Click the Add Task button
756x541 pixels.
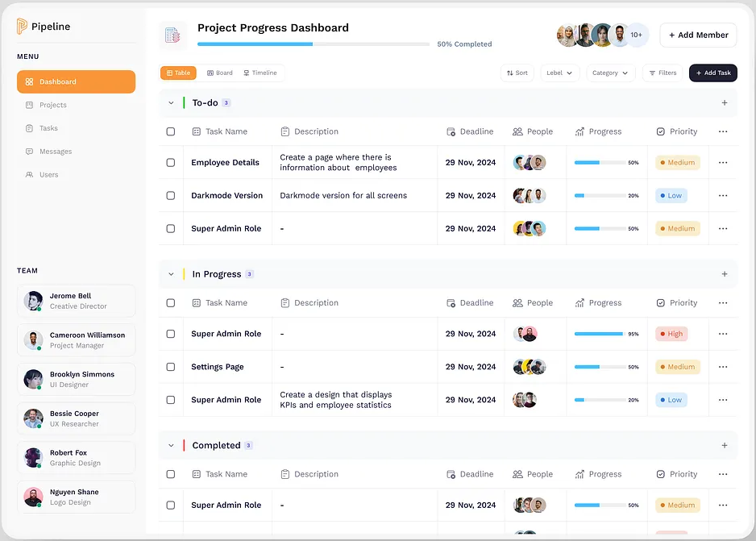(712, 73)
